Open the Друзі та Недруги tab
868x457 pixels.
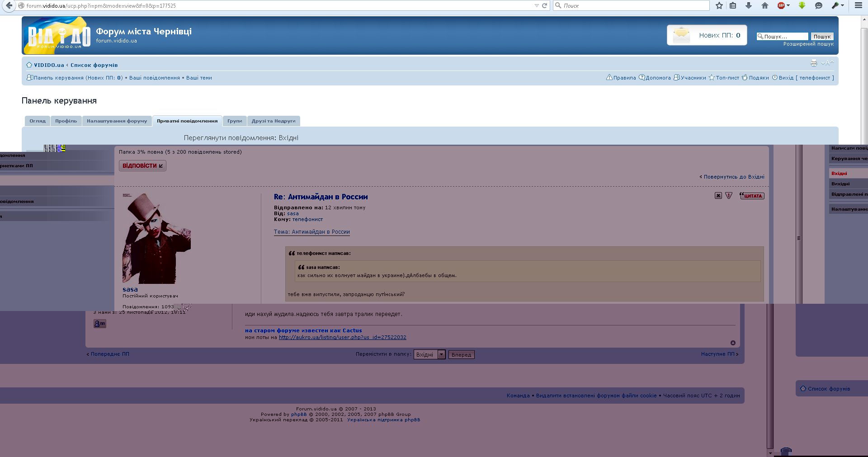pos(274,121)
